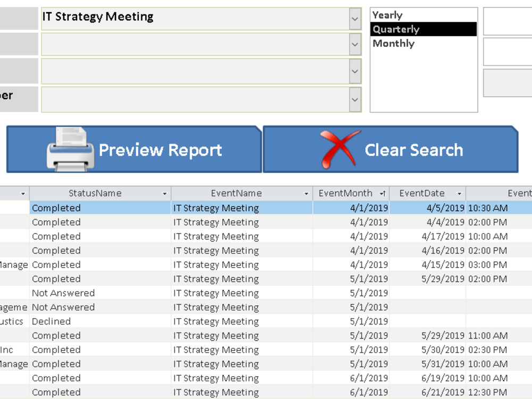Select the cell '5/30/2019' in EventDate

(428, 350)
